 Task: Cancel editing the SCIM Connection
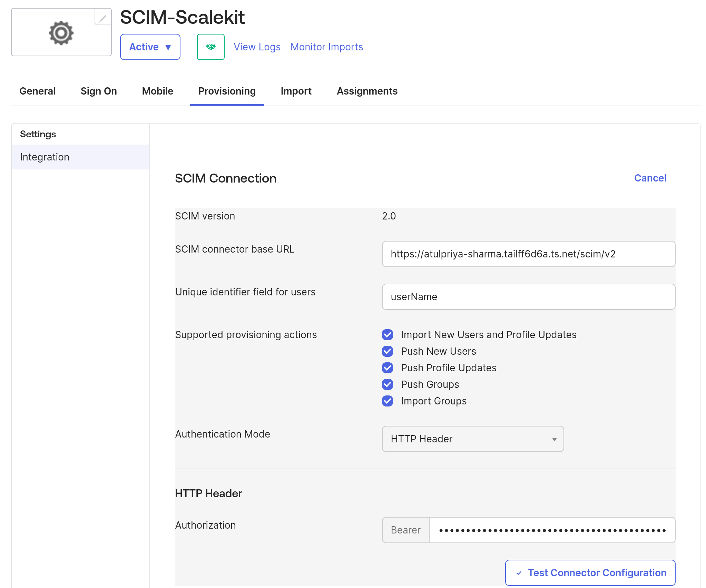tap(650, 178)
